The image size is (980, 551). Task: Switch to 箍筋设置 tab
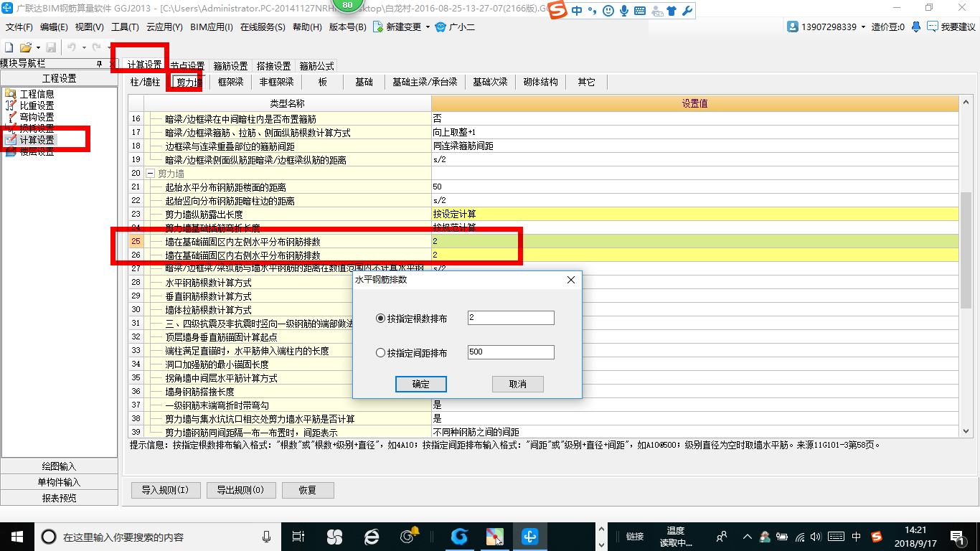point(230,66)
